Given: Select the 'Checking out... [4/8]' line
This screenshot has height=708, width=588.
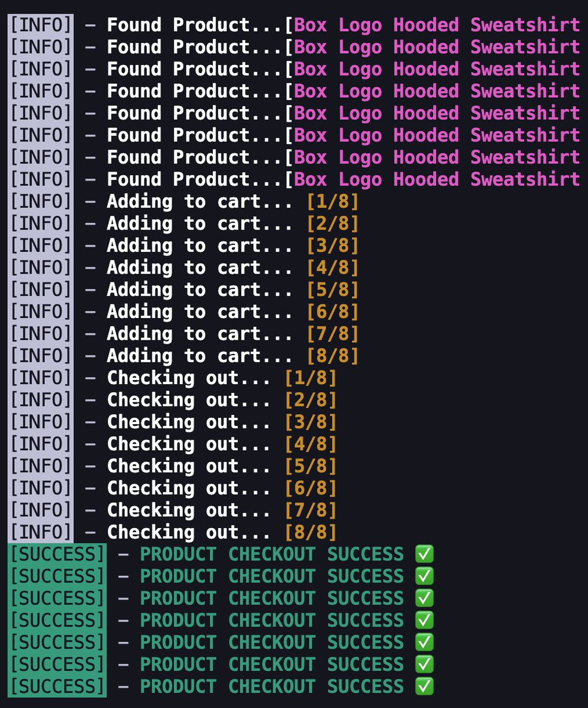Looking at the screenshot, I should click(x=172, y=444).
